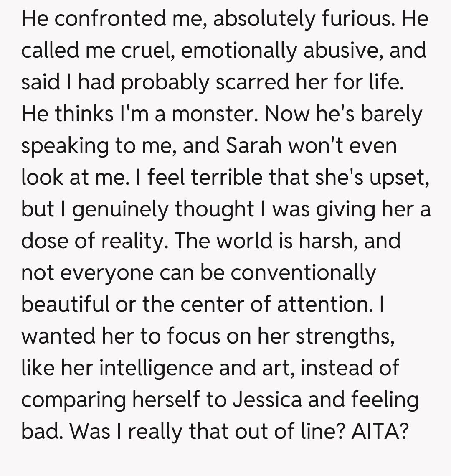The width and height of the screenshot is (451, 476).
Task: Click the word "comparing"
Action: (x=73, y=400)
